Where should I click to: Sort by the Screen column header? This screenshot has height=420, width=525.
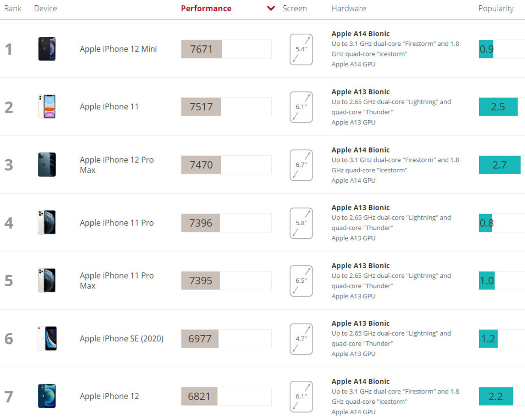[x=294, y=9]
